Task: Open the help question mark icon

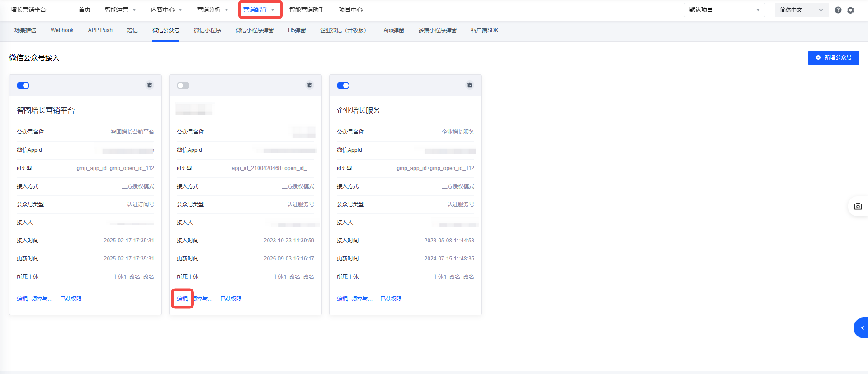Action: pos(838,10)
